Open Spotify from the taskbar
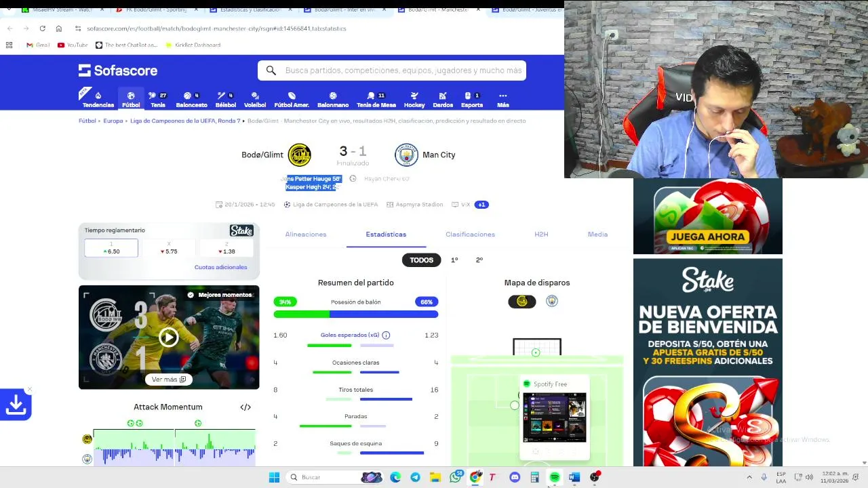 pos(555,477)
